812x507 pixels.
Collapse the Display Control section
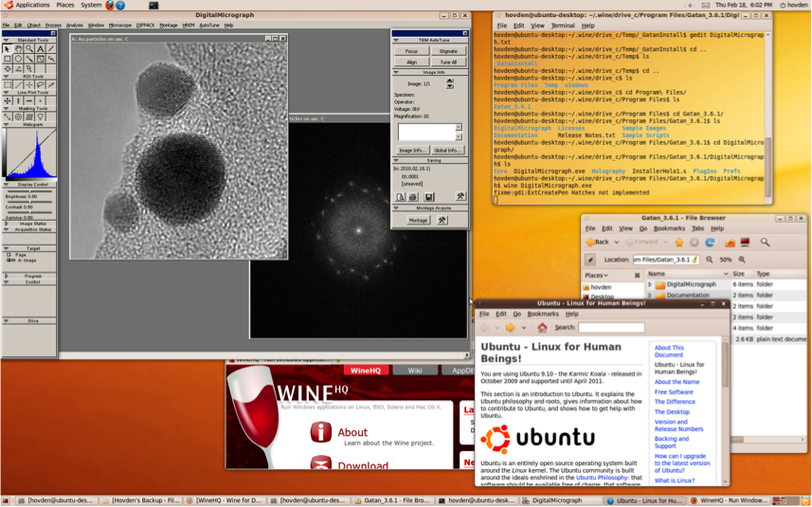tap(7, 185)
